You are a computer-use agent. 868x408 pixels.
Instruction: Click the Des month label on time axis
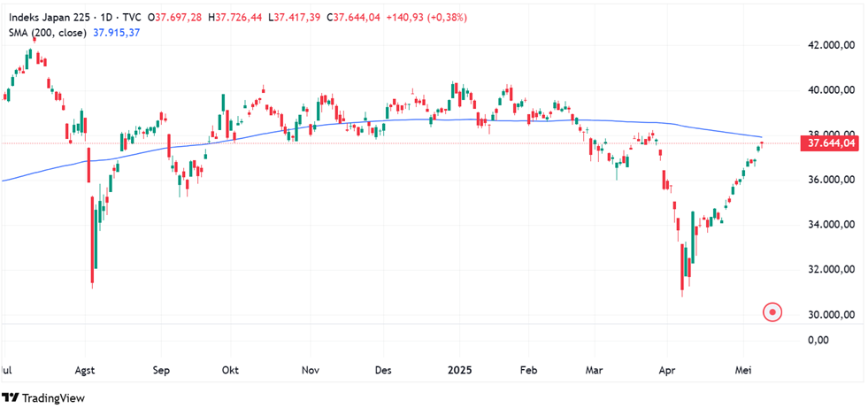(383, 370)
